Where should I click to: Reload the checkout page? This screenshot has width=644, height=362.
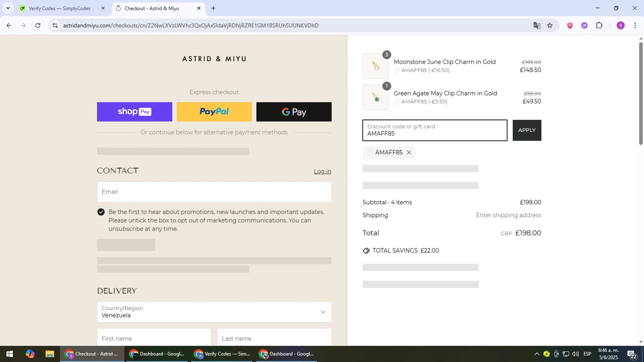coord(38,25)
